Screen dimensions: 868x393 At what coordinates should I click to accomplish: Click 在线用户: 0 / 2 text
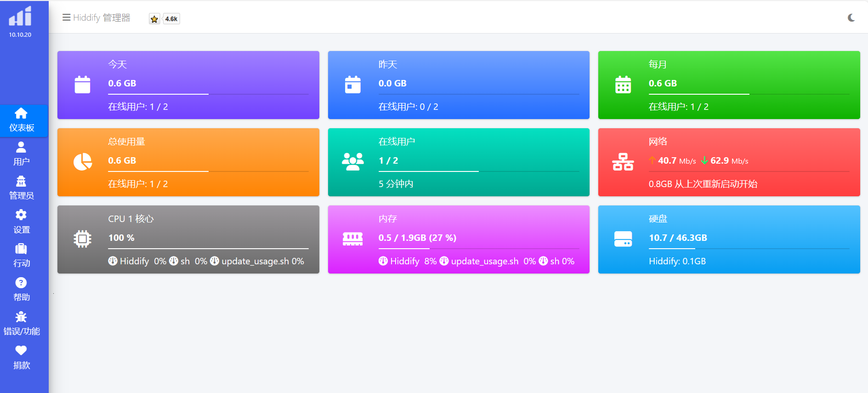(x=408, y=107)
